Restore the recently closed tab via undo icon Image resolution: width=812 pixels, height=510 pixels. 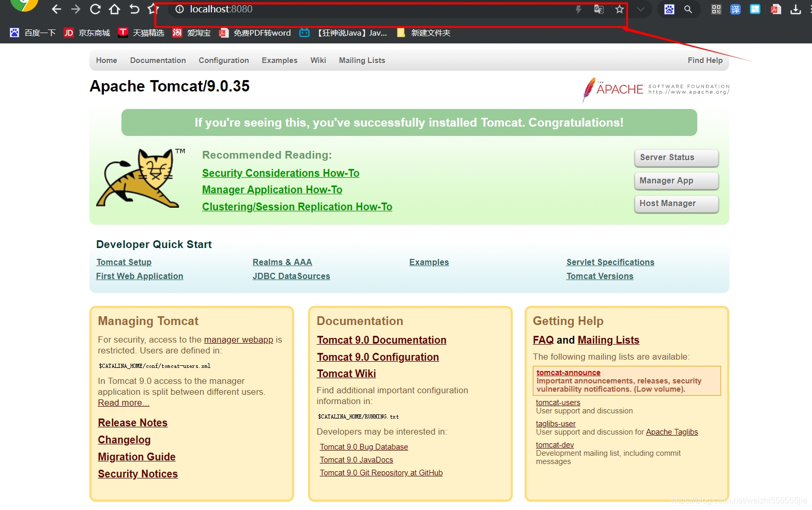pos(134,9)
